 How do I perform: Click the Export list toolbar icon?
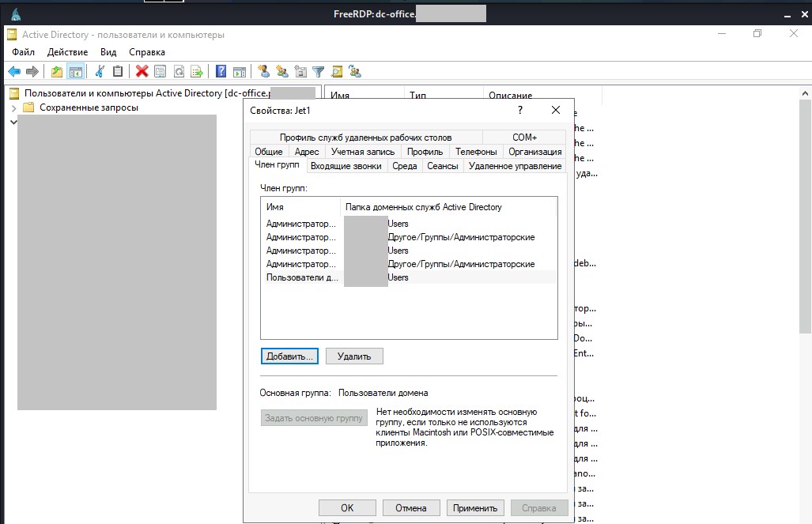pyautogui.click(x=197, y=71)
